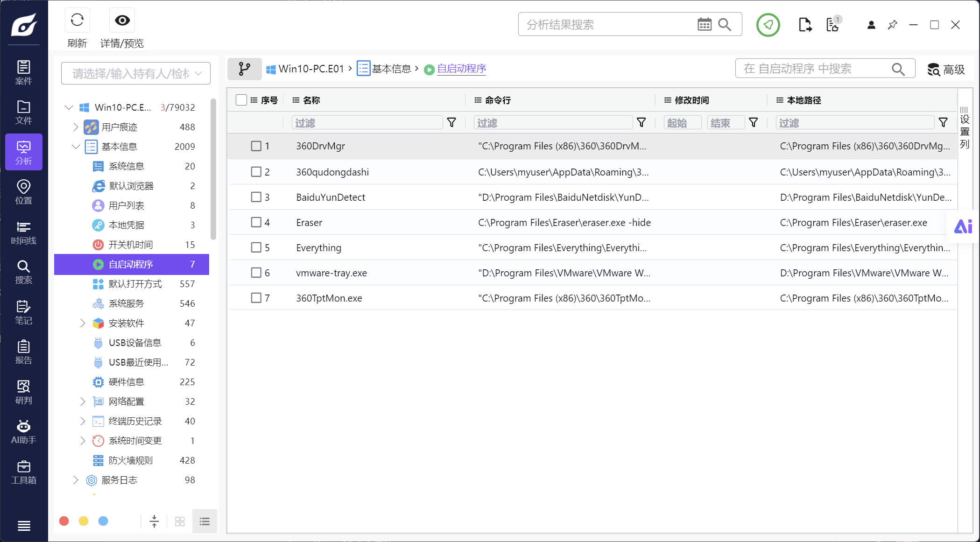Viewport: 980px width, 542px height.
Task: Open the 时间线 sidebar section
Action: (x=24, y=232)
